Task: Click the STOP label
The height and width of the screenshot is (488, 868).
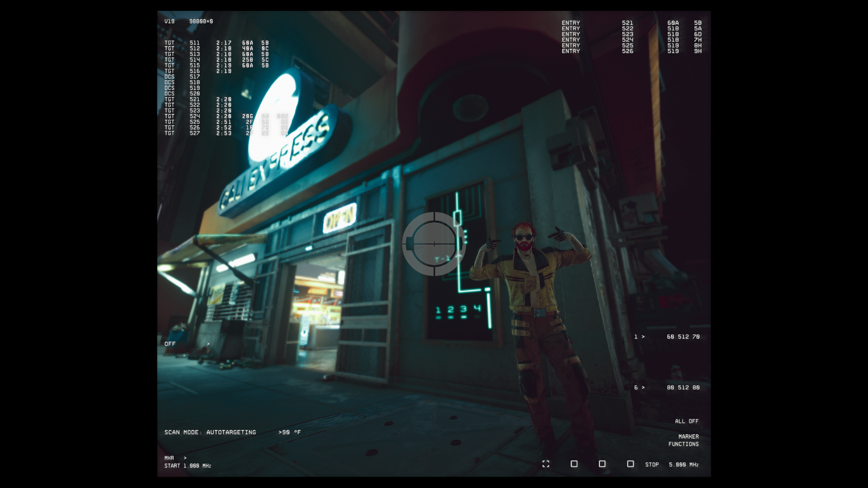Action: pos(652,465)
